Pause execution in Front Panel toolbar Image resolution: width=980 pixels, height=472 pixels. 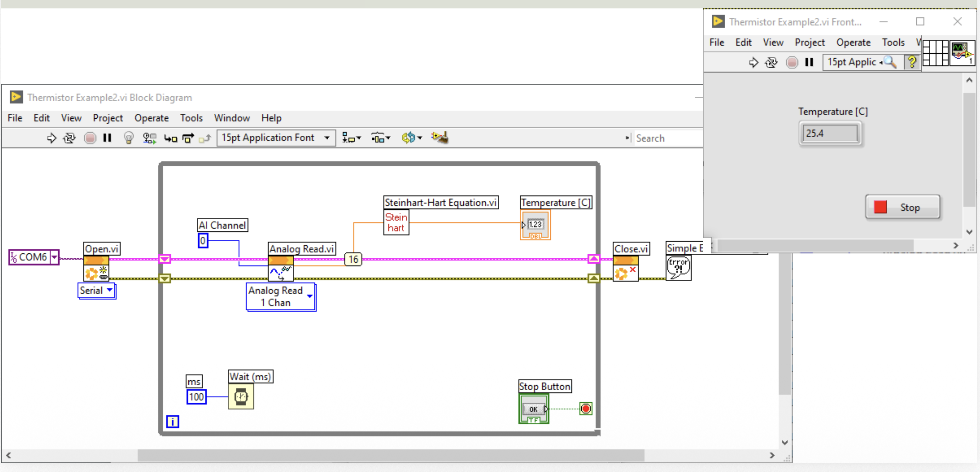pos(809,62)
